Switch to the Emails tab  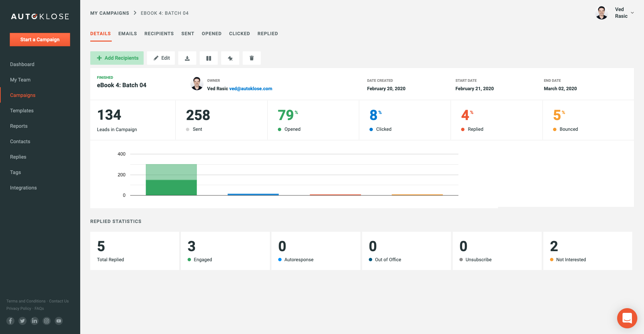(128, 34)
